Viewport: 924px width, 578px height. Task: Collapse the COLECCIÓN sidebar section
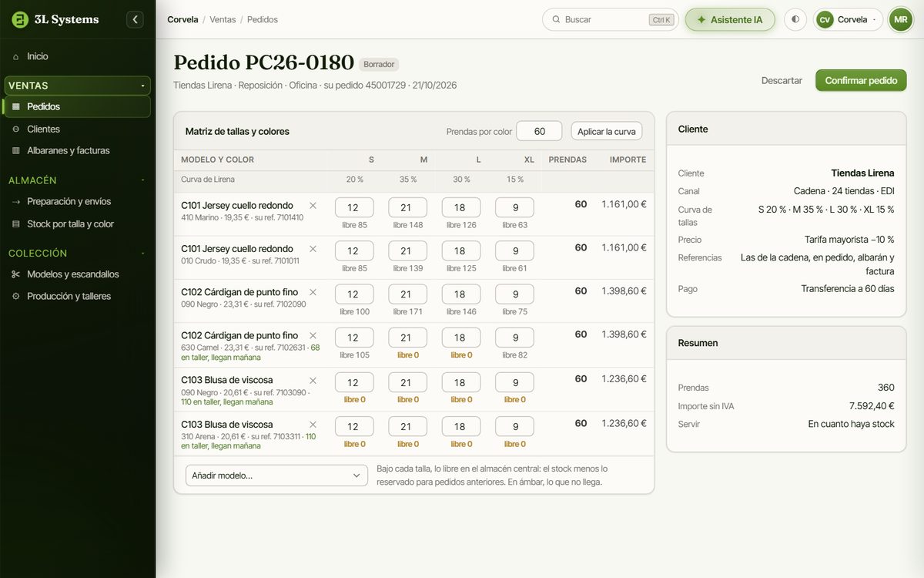(x=78, y=253)
